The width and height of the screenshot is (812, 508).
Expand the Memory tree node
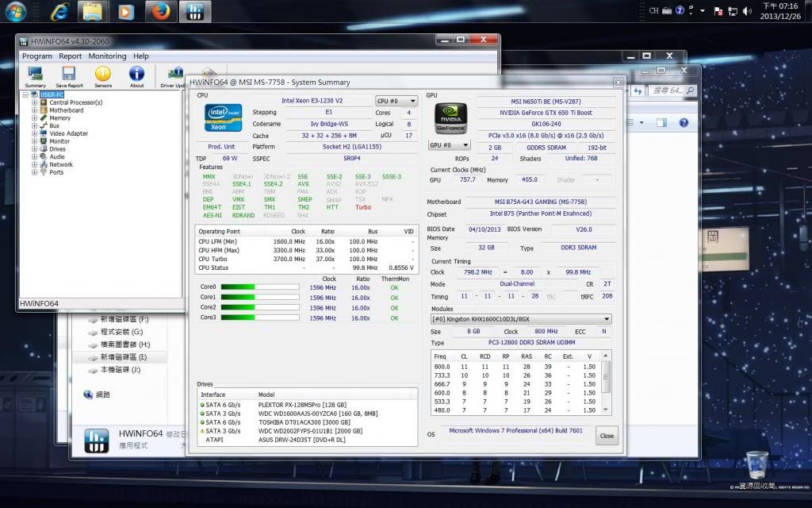pos(34,118)
